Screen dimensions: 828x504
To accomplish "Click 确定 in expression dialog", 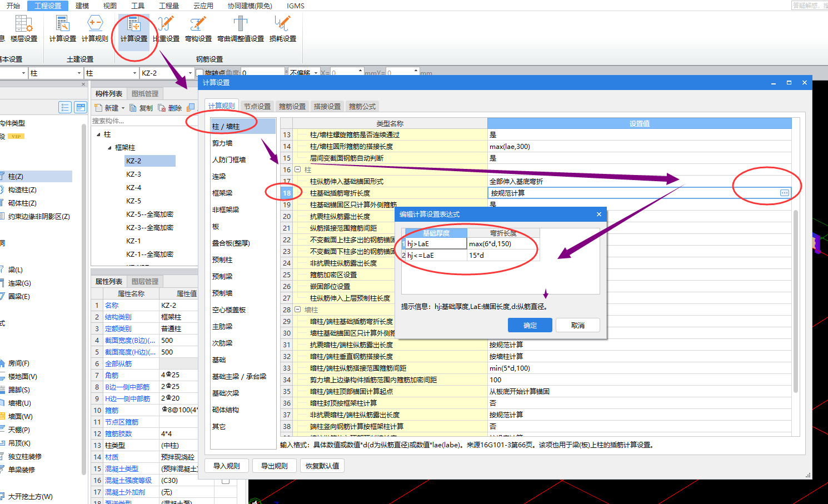I will 530,325.
